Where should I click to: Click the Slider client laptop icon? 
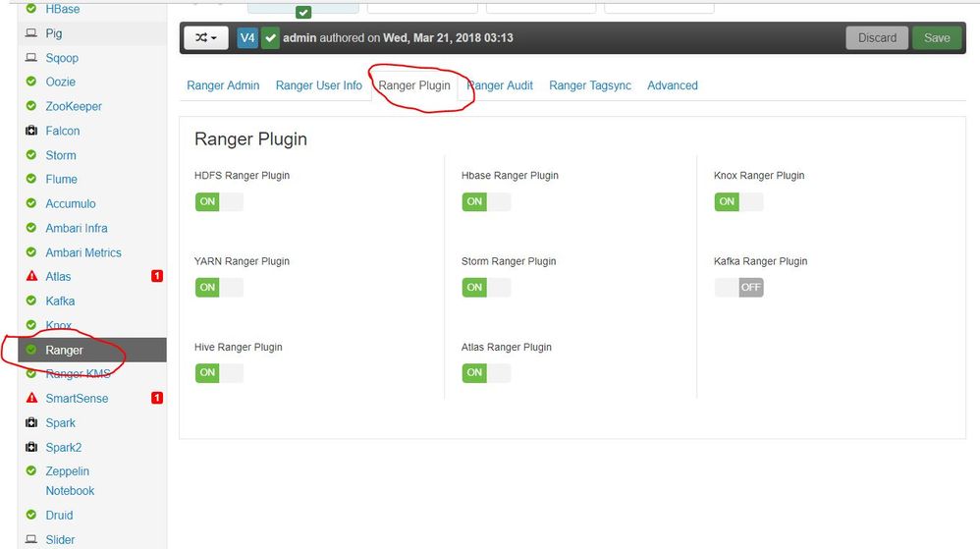point(31,539)
